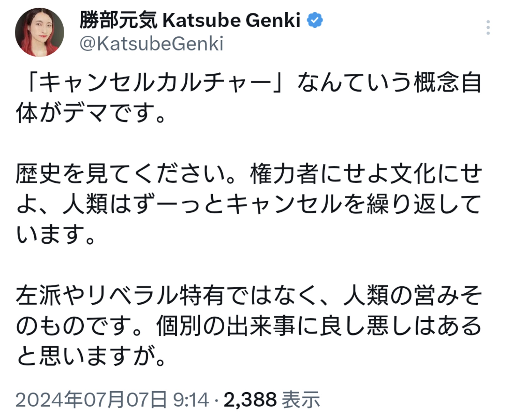Click the red-haired profile avatar

(x=39, y=32)
